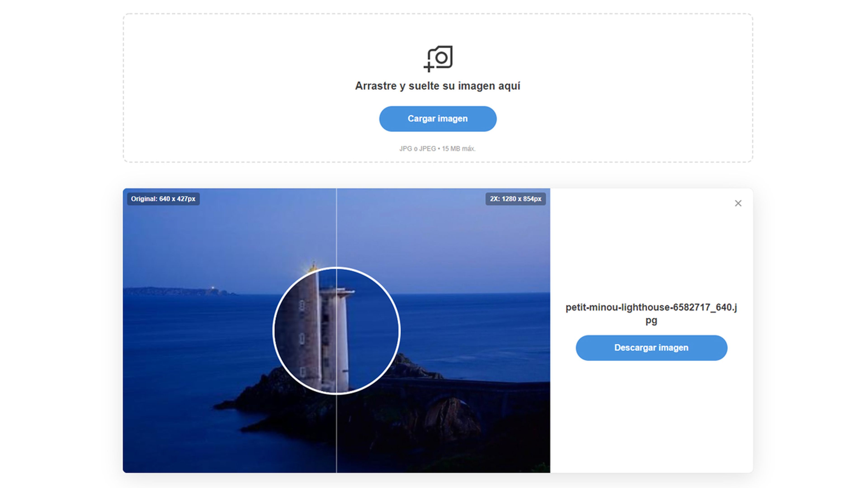Click the petit-minou-lighthouse file name
The image size is (868, 488).
(651, 314)
